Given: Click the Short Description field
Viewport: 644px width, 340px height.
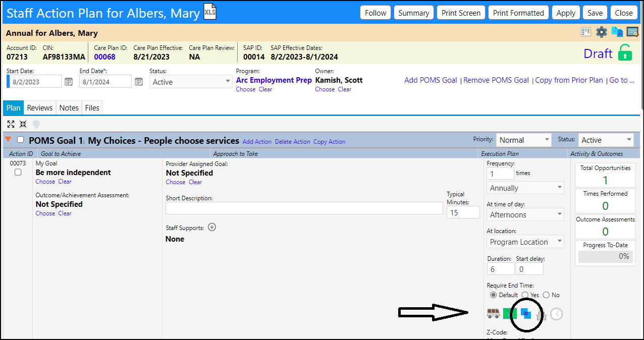Looking at the screenshot, I should tap(304, 208).
